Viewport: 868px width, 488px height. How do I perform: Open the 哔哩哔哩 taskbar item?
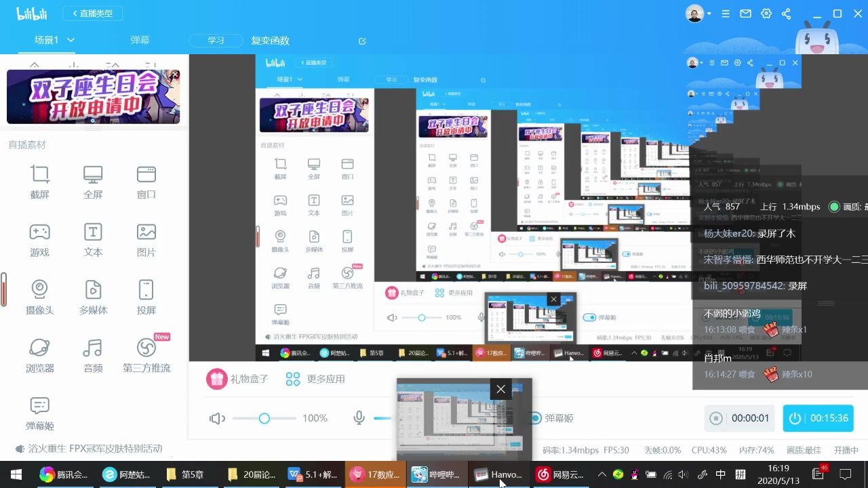click(437, 474)
